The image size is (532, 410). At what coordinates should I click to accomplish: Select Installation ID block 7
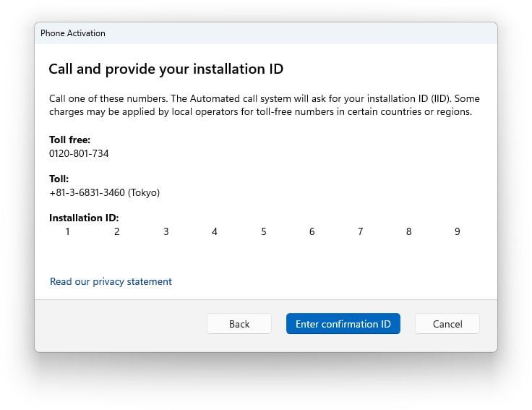(x=361, y=232)
